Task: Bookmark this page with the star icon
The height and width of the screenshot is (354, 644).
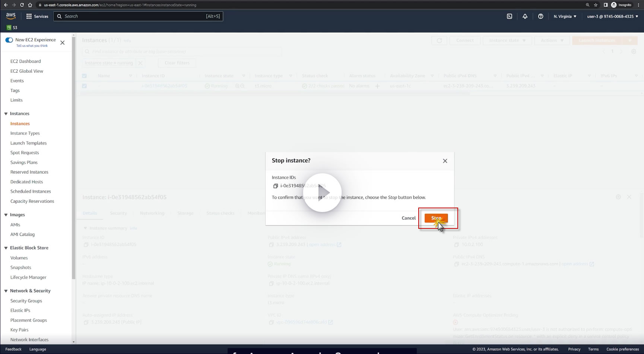Action: [596, 5]
